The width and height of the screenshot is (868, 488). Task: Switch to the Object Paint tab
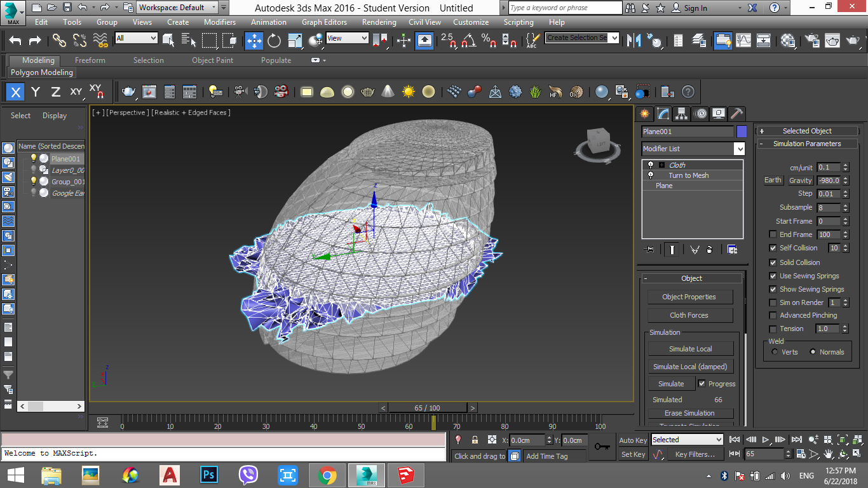pos(212,60)
